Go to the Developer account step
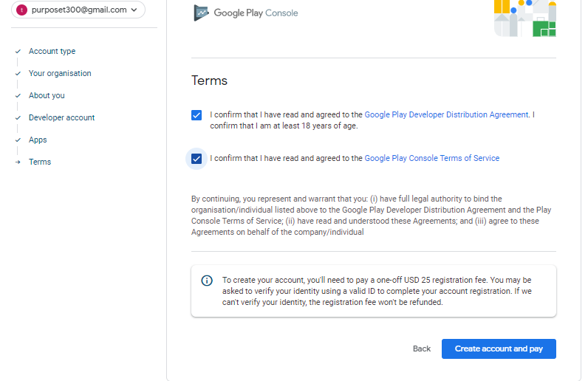The width and height of the screenshot is (588, 381). [61, 117]
